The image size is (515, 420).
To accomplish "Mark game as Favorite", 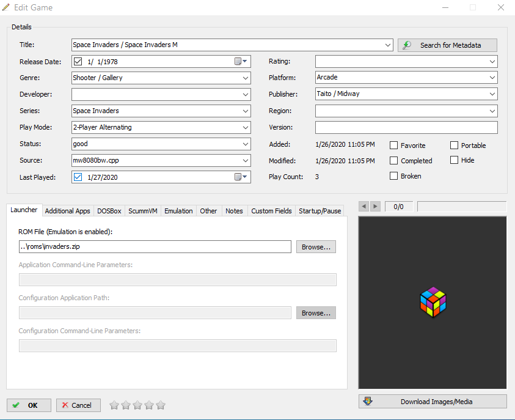I will pyautogui.click(x=393, y=146).
